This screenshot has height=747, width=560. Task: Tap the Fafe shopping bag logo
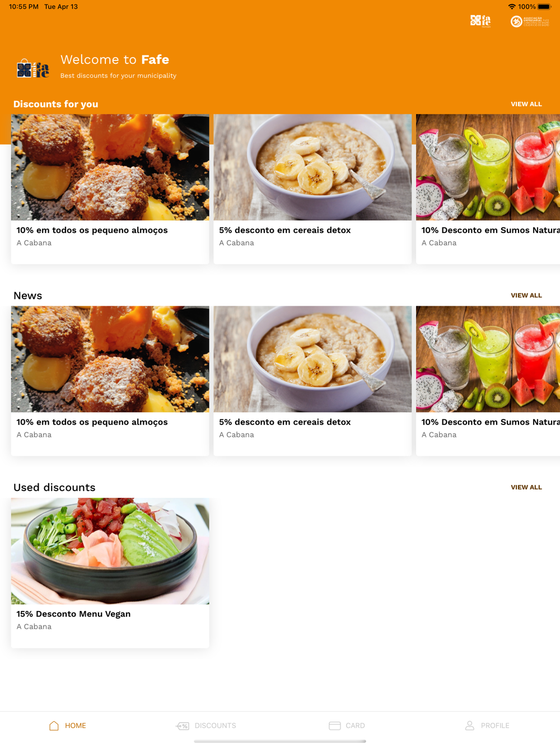pyautogui.click(x=32, y=68)
